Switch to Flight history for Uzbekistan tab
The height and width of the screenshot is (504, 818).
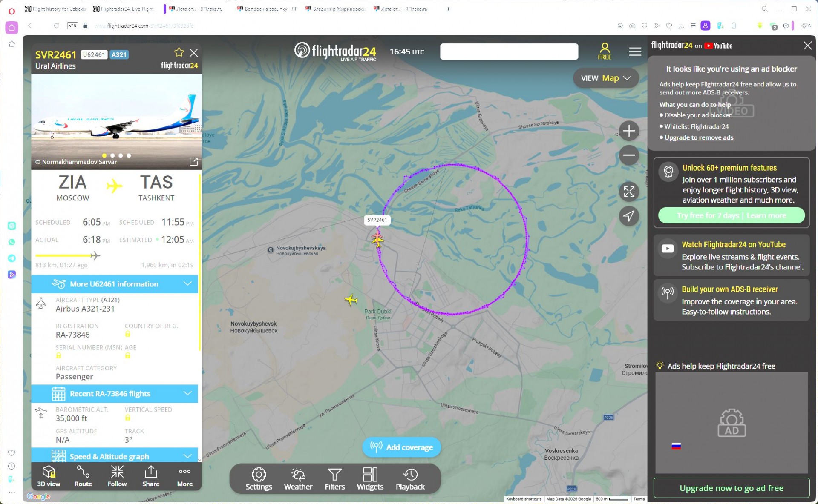(55, 9)
